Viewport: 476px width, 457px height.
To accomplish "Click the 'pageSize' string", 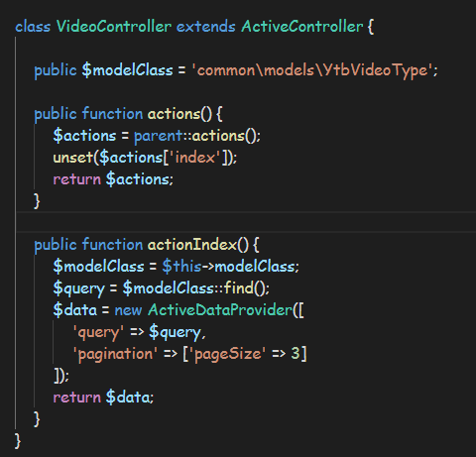I will 228,354.
